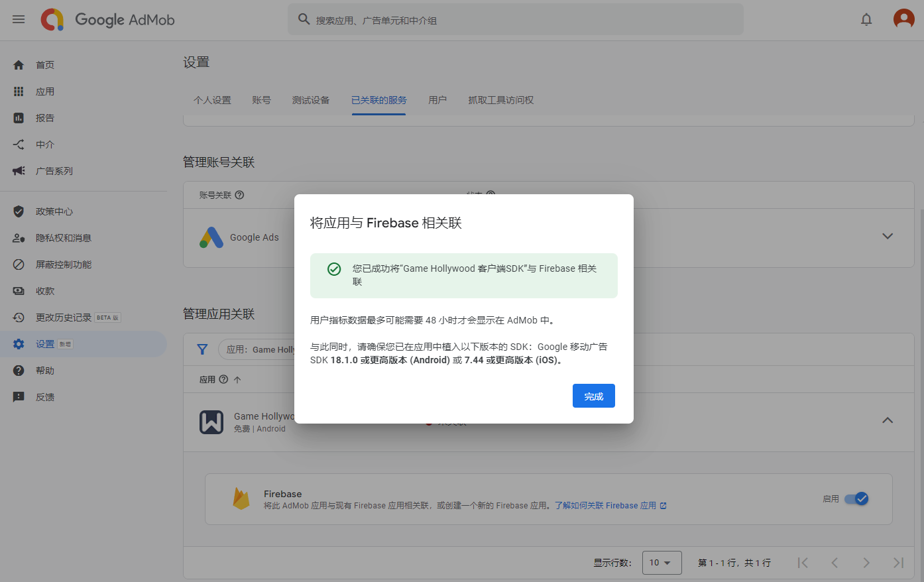Click the Game Hollywood app icon
924x582 pixels.
tap(211, 422)
